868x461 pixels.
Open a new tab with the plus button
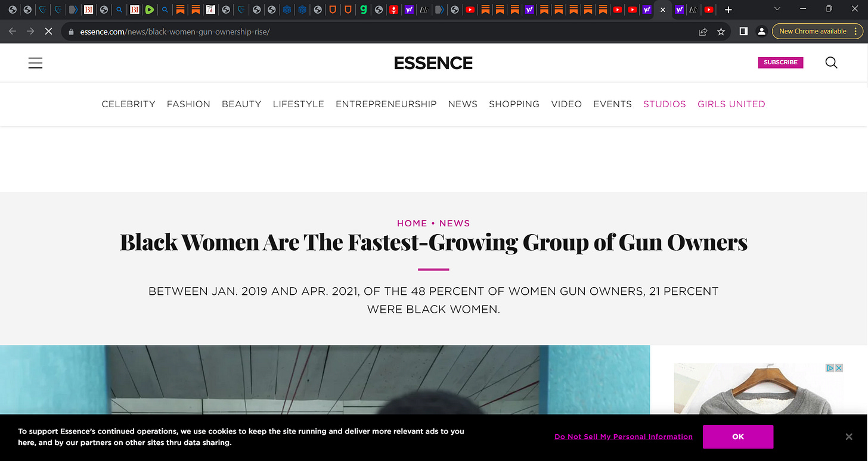728,10
